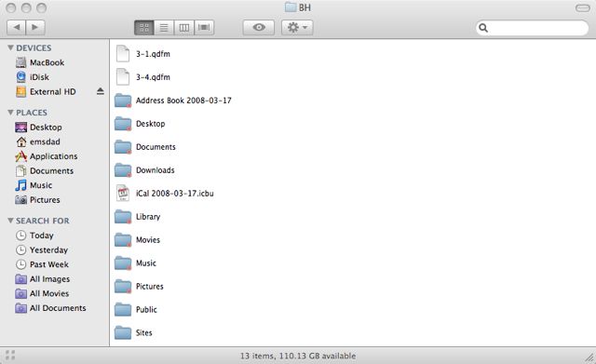
Task: Go back with the left arrow button
Action: [17, 27]
